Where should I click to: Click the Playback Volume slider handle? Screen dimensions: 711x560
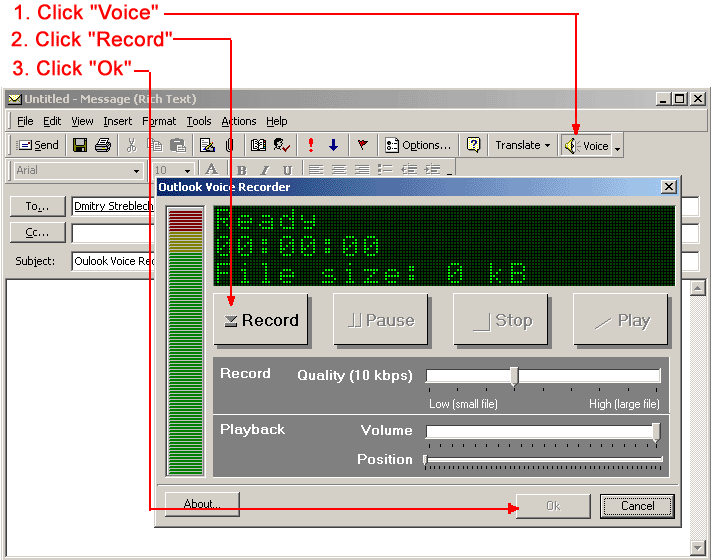pyautogui.click(x=656, y=432)
